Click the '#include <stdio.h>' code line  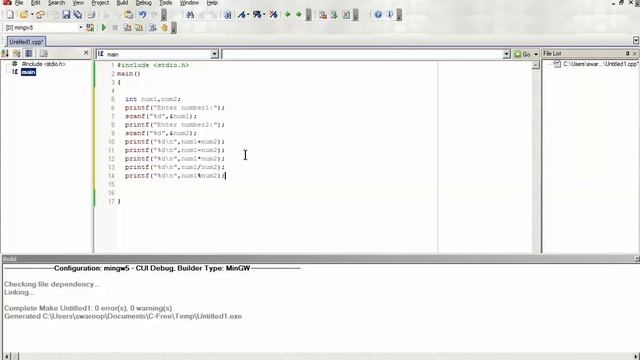153,65
